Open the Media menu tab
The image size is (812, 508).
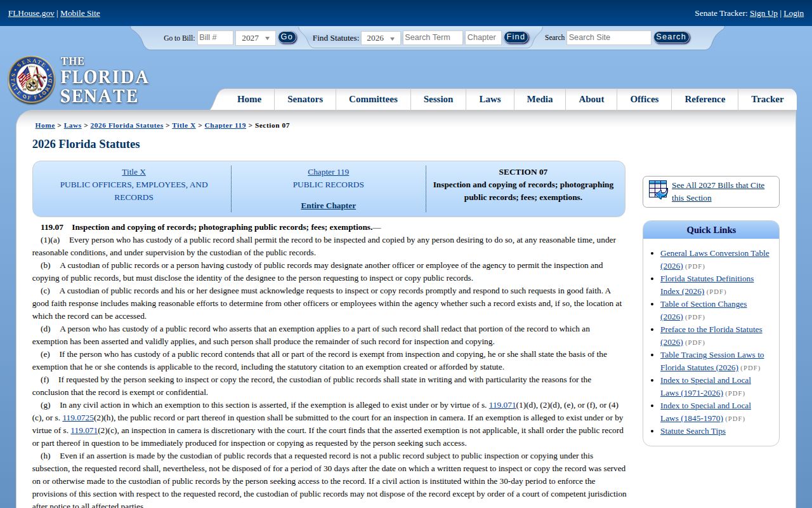tap(540, 99)
